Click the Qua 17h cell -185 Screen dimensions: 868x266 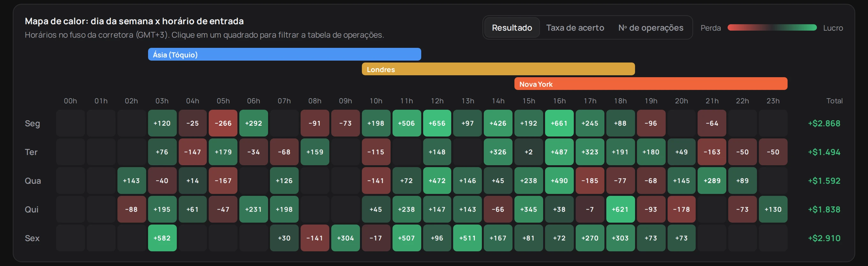[x=590, y=181]
